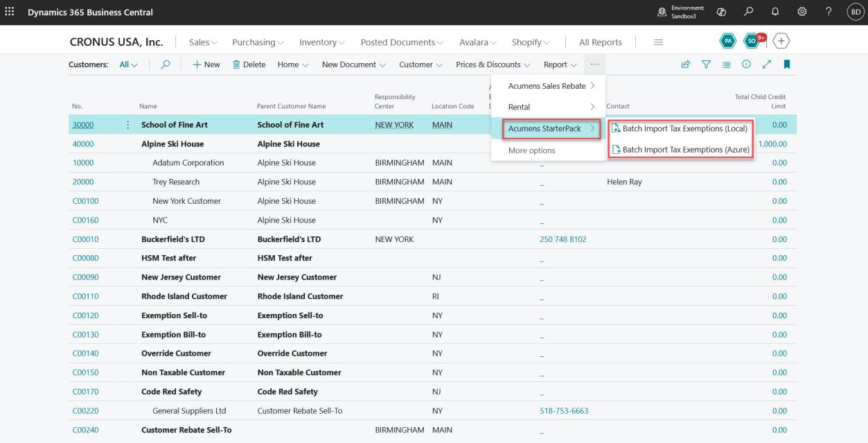Image resolution: width=868 pixels, height=443 pixels.
Task: Click the bookmark icon
Action: click(x=786, y=64)
